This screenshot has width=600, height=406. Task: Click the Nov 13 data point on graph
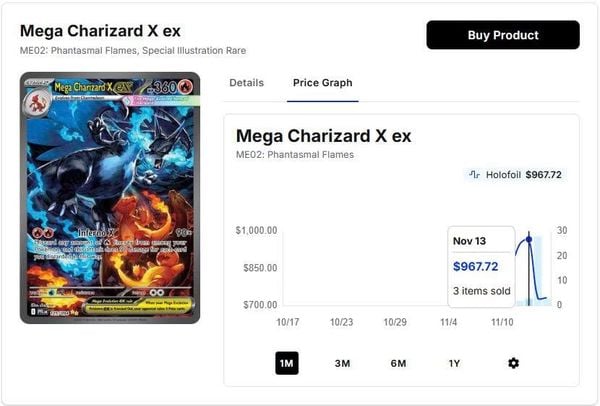[x=528, y=239]
